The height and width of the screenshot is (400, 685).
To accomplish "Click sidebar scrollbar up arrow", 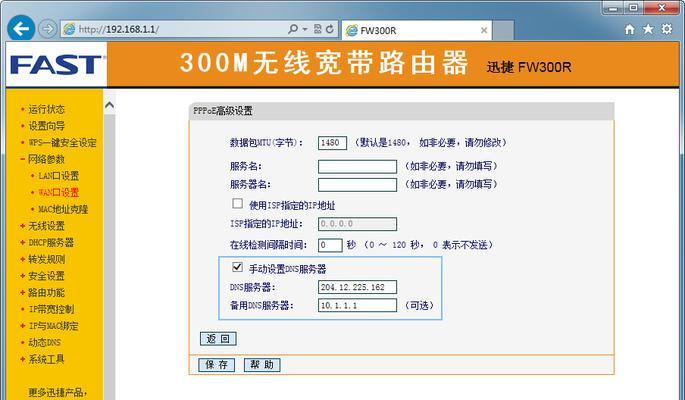I will 110,105.
